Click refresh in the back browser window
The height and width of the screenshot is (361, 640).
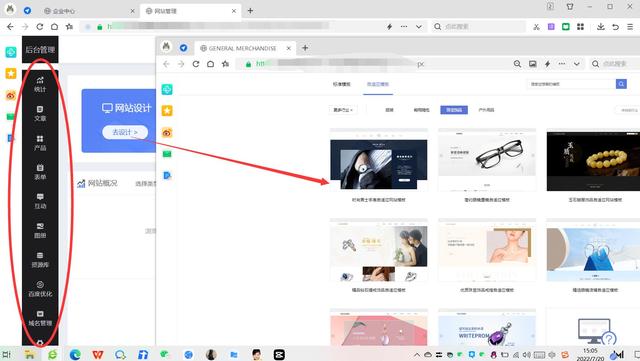pyautogui.click(x=40, y=27)
